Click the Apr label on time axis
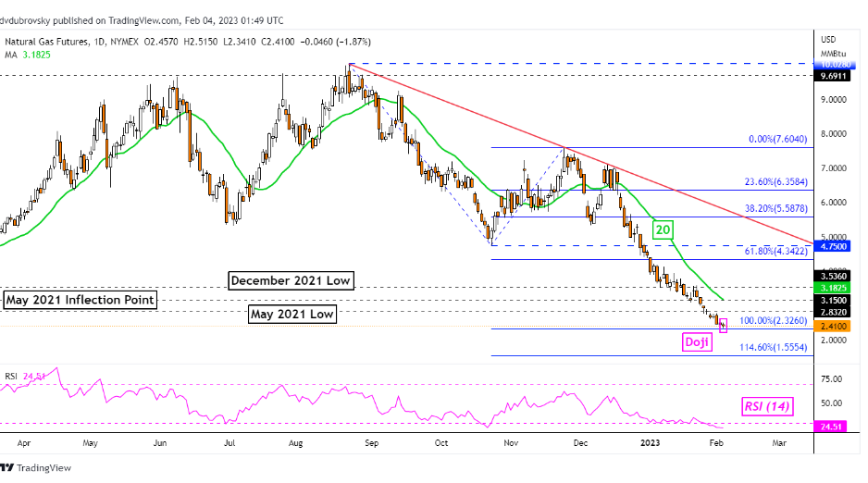The image size is (868, 483). 24,443
